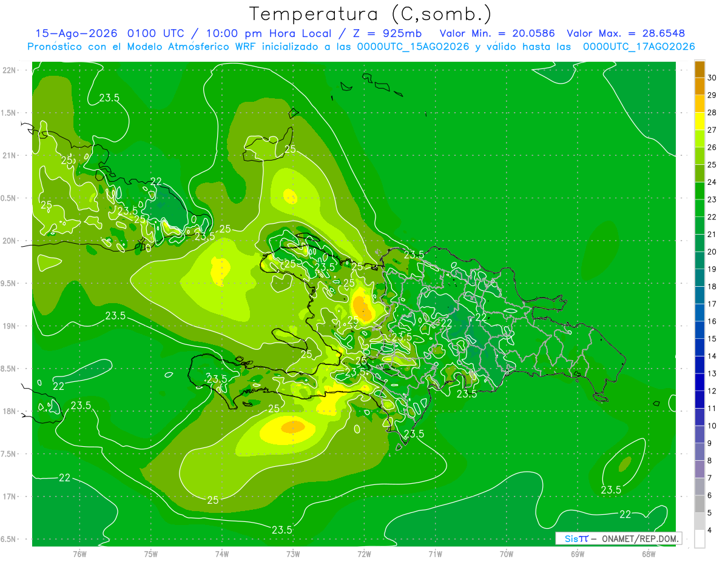This screenshot has width=728, height=562.
Task: Click the orange hot spot south of Haiti
Action: pos(292,427)
